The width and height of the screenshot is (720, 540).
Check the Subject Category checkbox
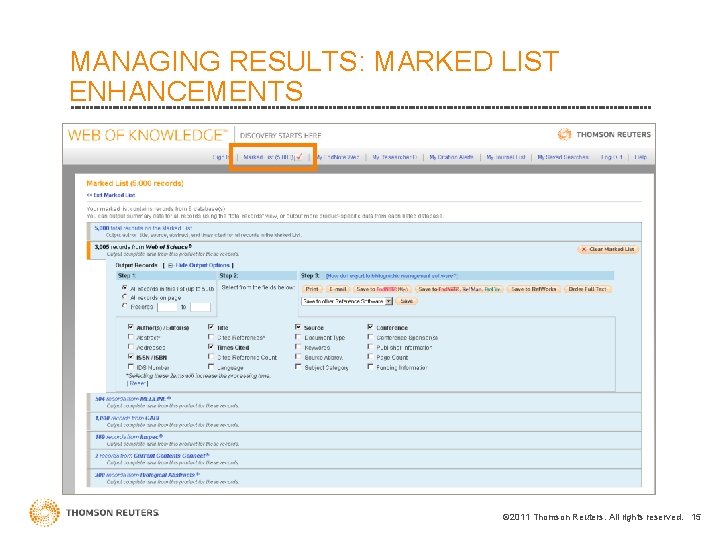click(298, 367)
